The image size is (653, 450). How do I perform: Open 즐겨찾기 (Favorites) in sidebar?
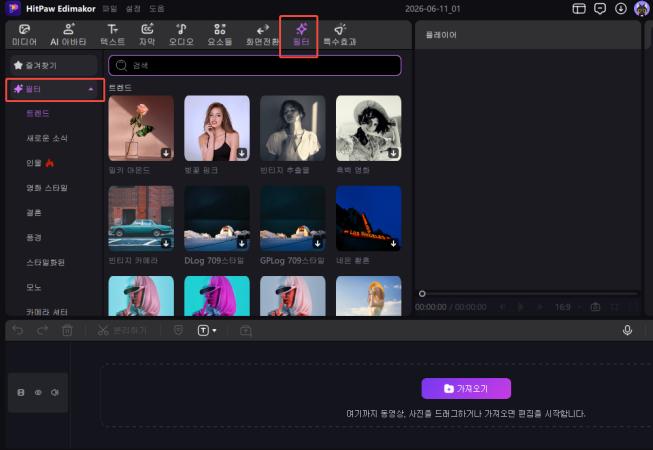54,65
